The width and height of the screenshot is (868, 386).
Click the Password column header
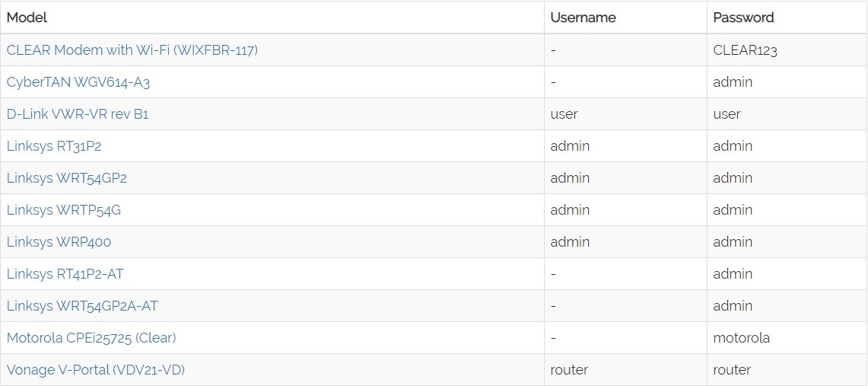point(743,18)
